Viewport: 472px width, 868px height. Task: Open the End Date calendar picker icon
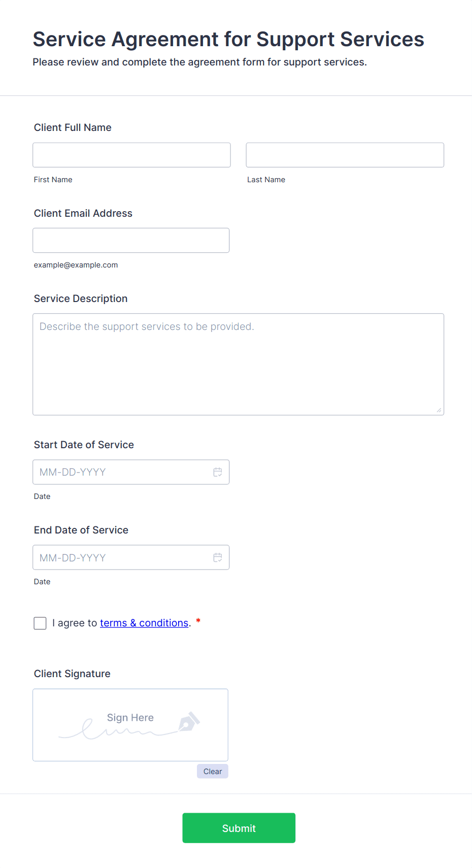[218, 557]
